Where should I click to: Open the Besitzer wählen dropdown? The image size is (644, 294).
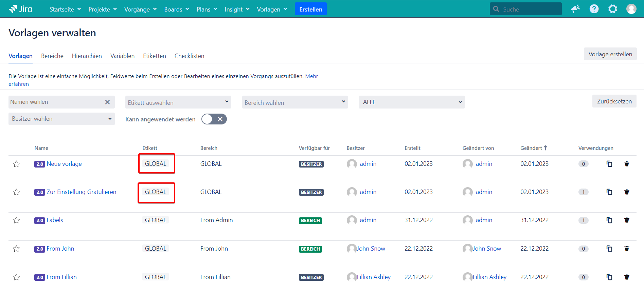point(61,119)
